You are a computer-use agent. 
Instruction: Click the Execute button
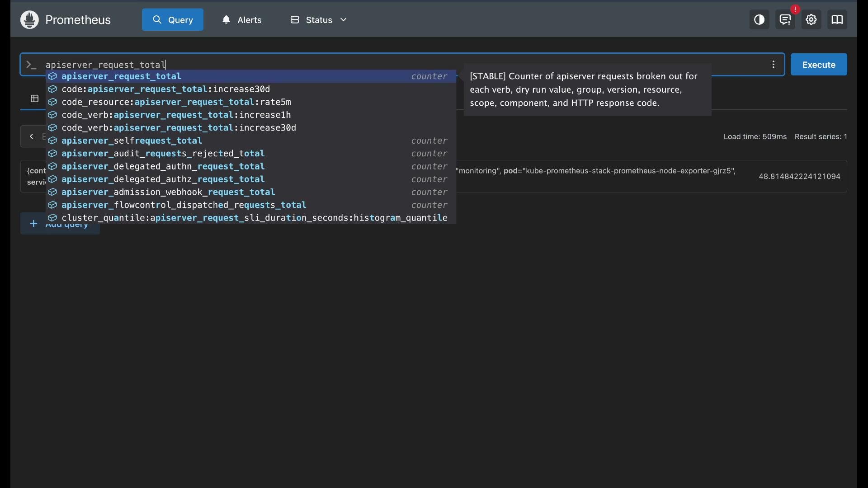(x=819, y=65)
